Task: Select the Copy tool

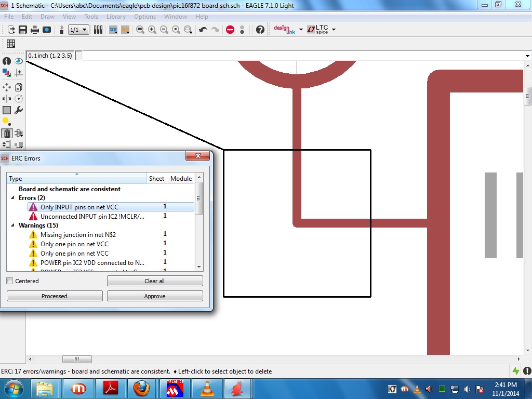Action: click(19, 87)
